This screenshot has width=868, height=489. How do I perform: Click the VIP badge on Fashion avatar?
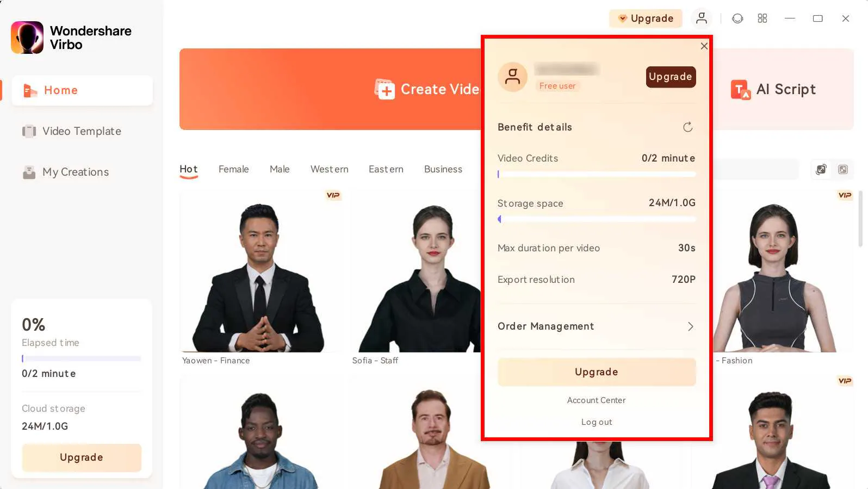click(845, 195)
